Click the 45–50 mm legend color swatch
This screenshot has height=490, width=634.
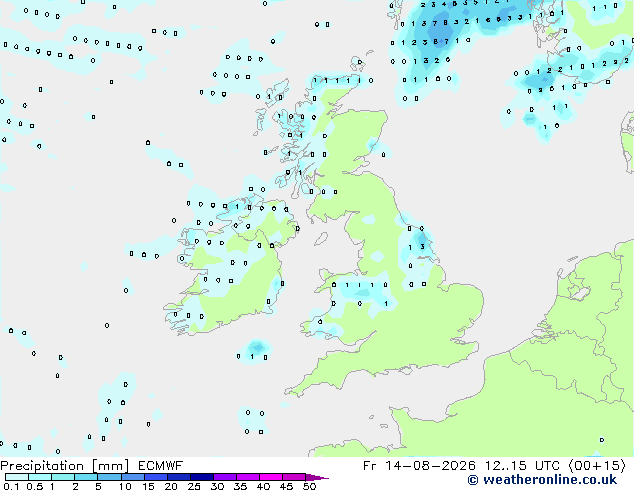coord(294,477)
